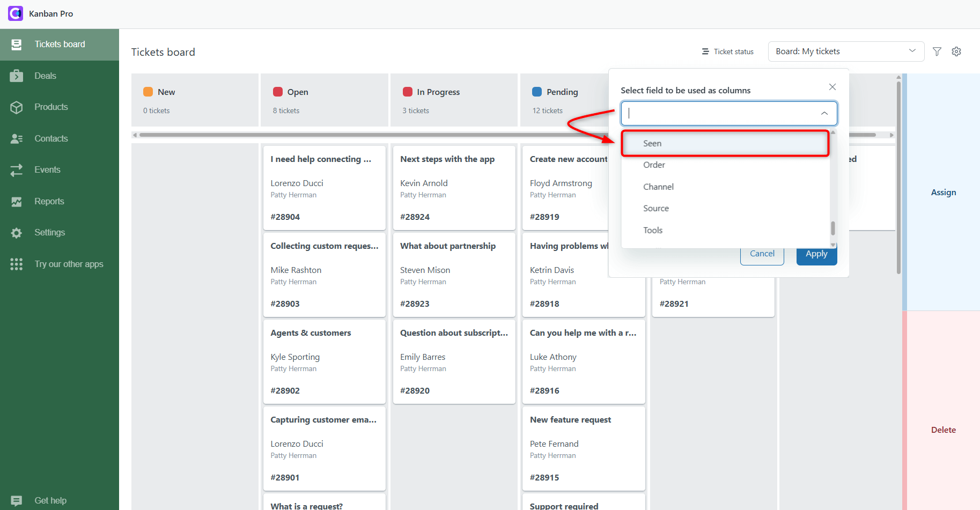Screen dimensions: 980x510
Task: Open the filter icon near board selector
Action: pyautogui.click(x=937, y=51)
